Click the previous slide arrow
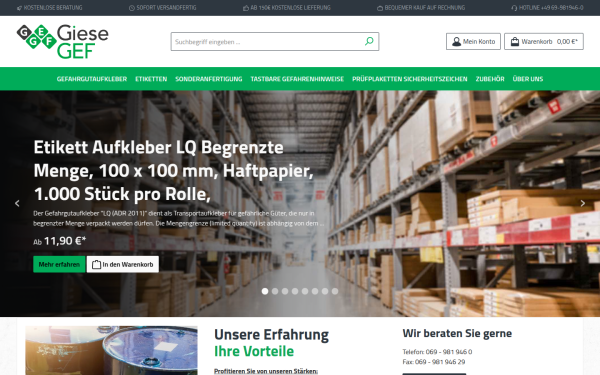 [x=17, y=203]
